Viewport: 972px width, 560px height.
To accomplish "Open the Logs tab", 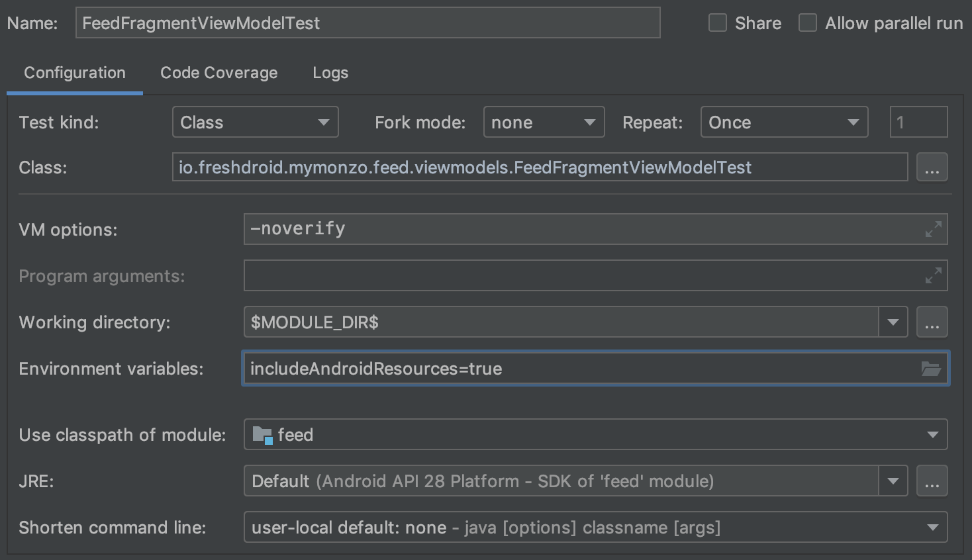I will click(x=330, y=73).
